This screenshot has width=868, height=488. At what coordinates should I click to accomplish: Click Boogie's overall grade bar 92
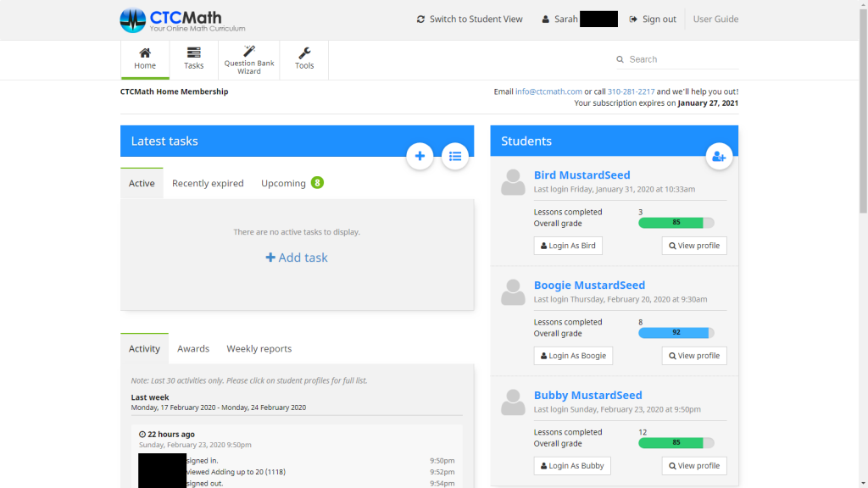[676, 332]
